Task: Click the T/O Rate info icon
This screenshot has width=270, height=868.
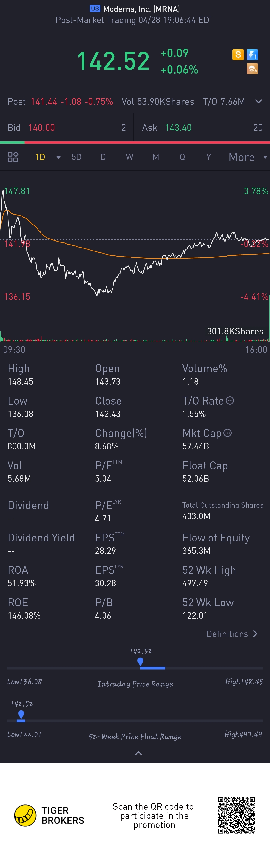Action: click(x=230, y=401)
